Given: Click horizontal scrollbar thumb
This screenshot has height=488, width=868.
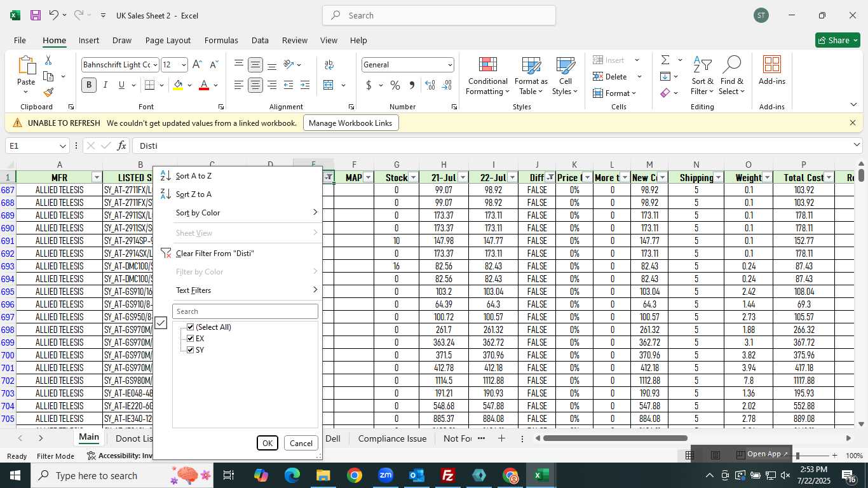Looking at the screenshot, I should coord(615,438).
